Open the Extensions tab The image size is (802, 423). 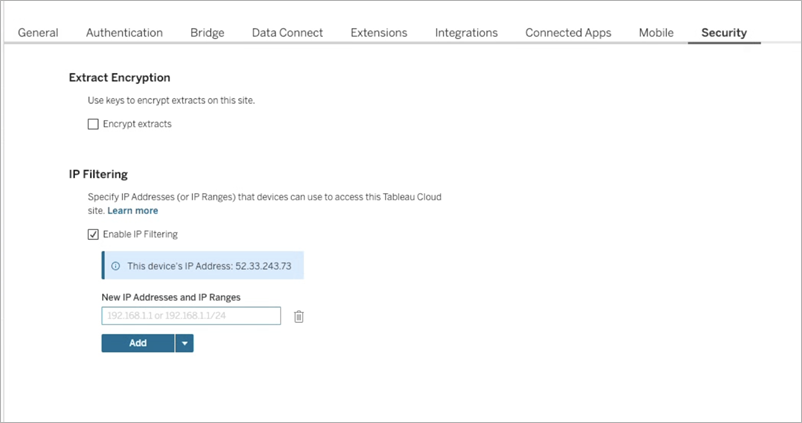(378, 33)
